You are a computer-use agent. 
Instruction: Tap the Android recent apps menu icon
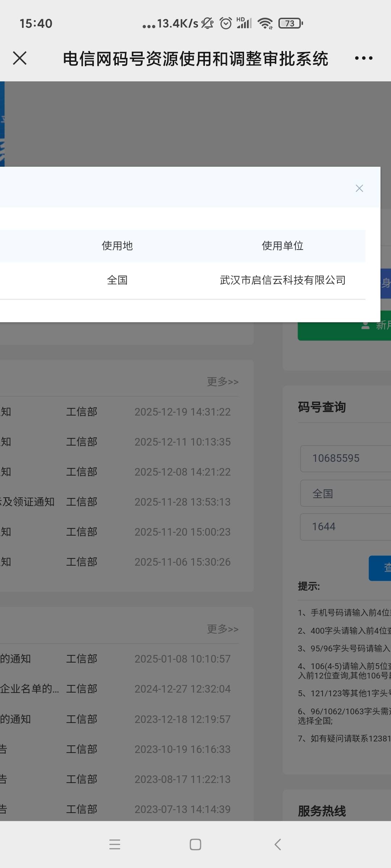(x=114, y=844)
